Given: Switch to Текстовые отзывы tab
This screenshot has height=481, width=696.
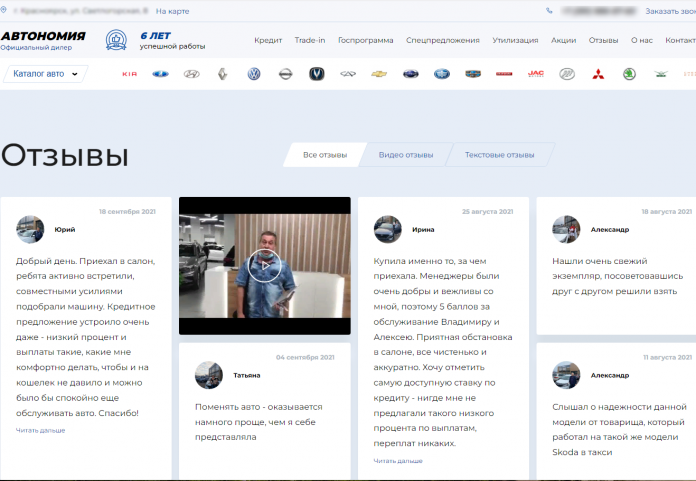Looking at the screenshot, I should (499, 155).
